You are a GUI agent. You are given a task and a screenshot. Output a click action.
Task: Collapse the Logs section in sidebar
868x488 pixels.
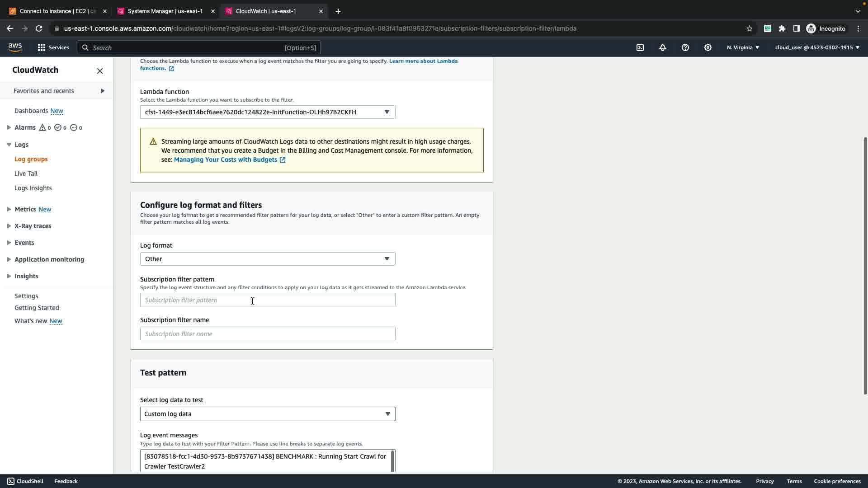click(x=9, y=145)
